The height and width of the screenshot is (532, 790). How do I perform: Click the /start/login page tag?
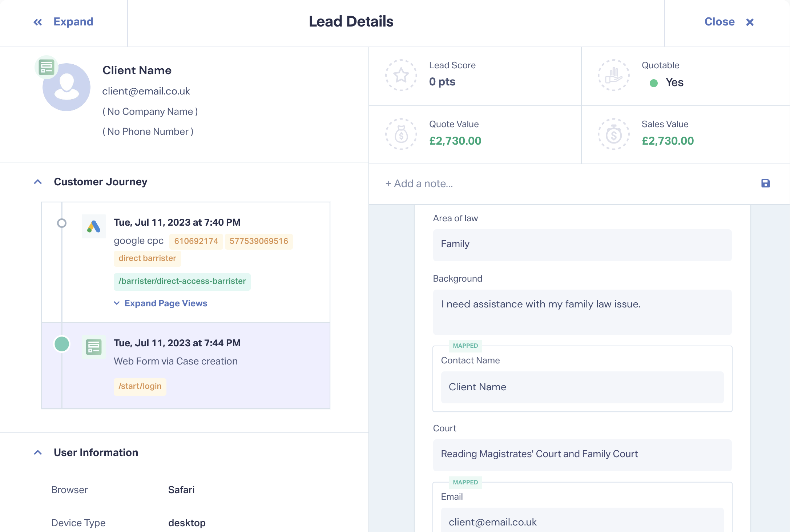[x=140, y=386]
